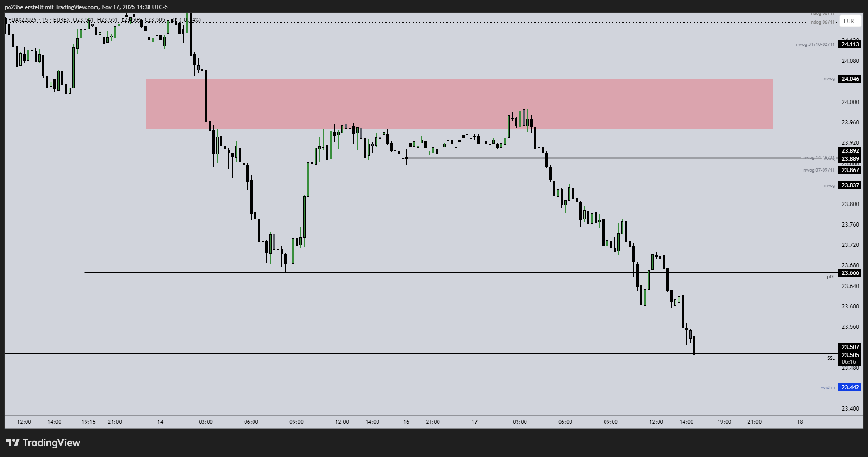Click the nwog 31/10-02/11 label

coord(815,44)
